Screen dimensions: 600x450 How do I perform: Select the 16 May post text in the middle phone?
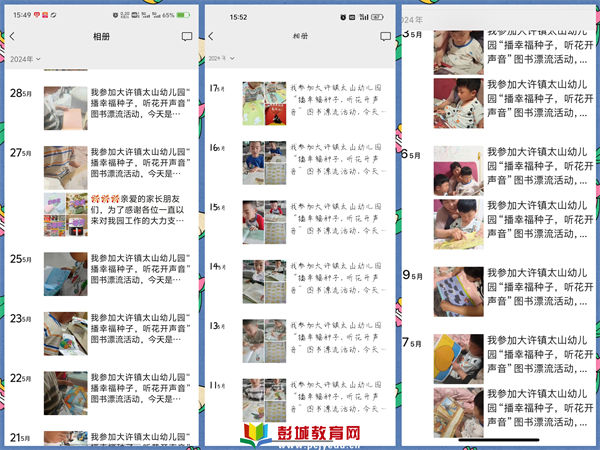coord(338,159)
